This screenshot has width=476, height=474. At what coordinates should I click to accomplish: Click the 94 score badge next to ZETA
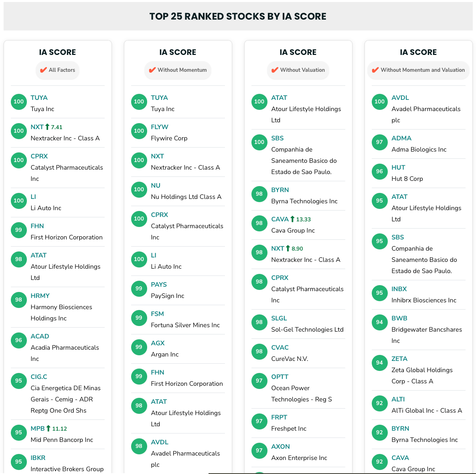click(379, 363)
